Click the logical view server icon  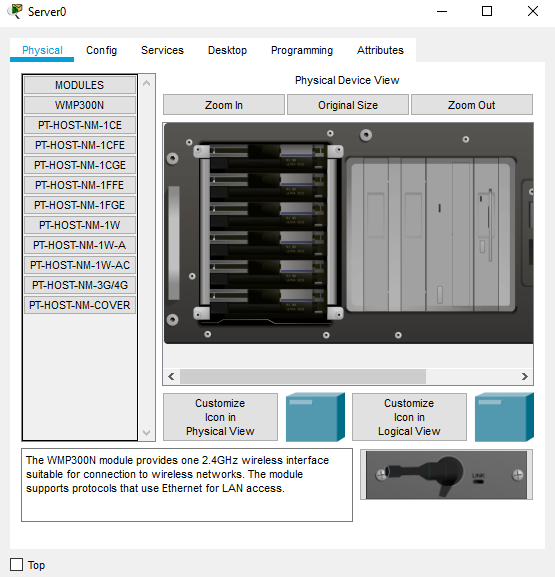[x=504, y=417]
